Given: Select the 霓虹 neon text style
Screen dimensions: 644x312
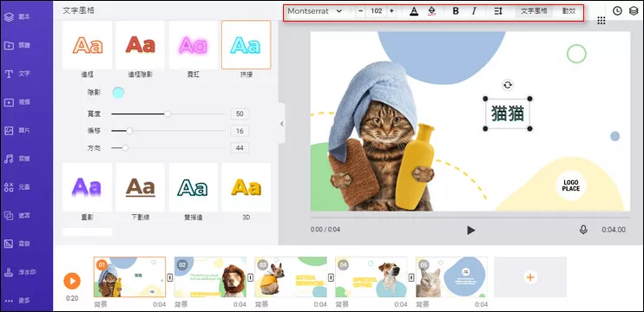Looking at the screenshot, I should (x=193, y=45).
